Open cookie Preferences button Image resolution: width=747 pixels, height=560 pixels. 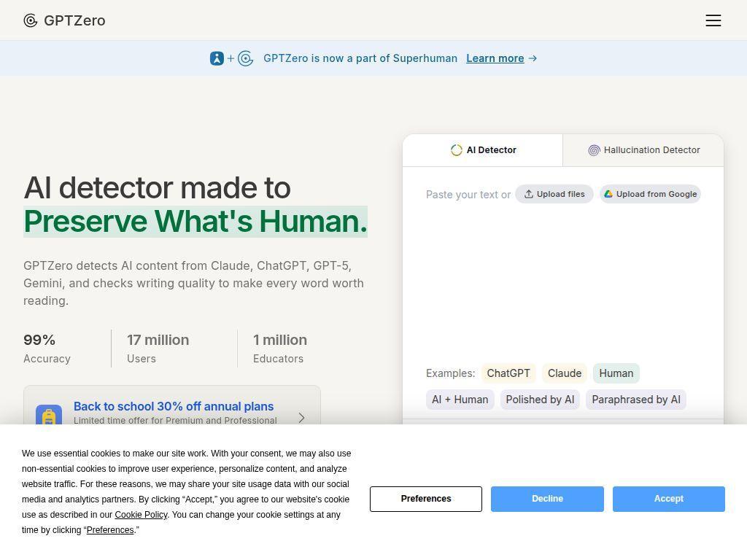pyautogui.click(x=426, y=499)
